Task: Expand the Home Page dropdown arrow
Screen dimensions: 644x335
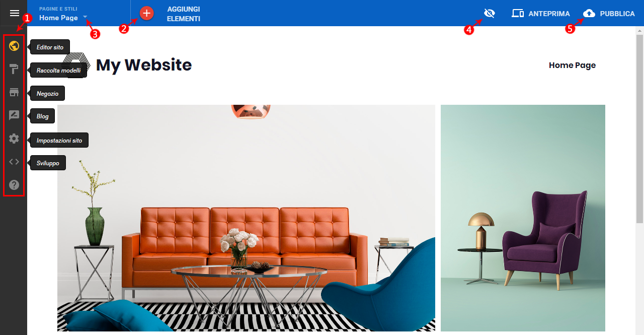Action: click(85, 17)
